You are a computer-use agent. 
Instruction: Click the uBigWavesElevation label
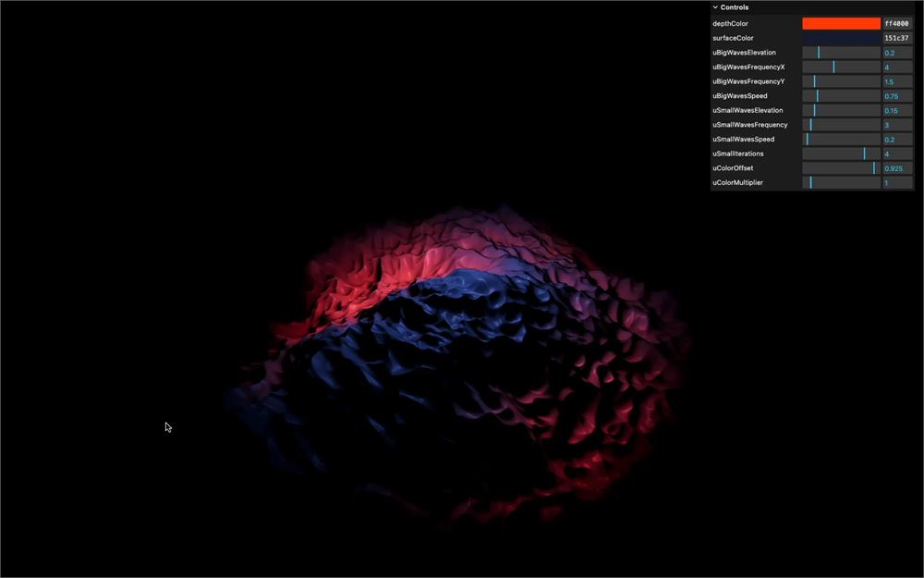click(x=744, y=53)
